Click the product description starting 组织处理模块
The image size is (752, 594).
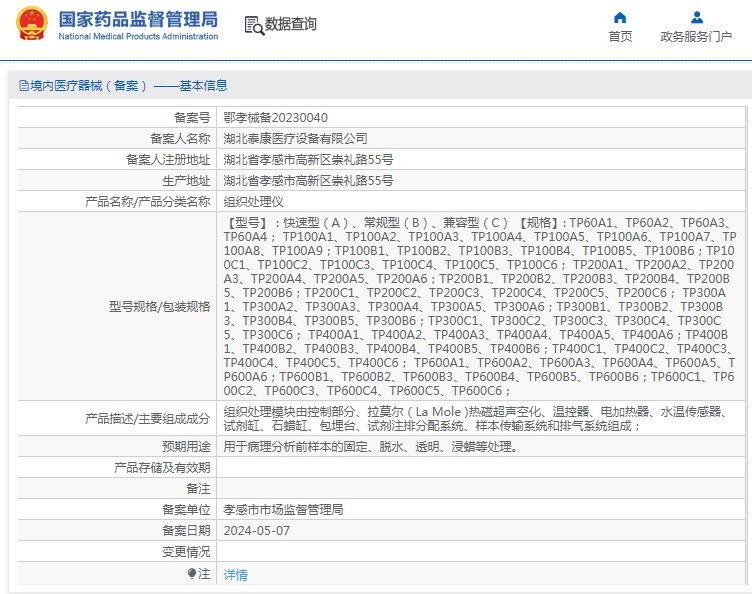click(x=477, y=419)
